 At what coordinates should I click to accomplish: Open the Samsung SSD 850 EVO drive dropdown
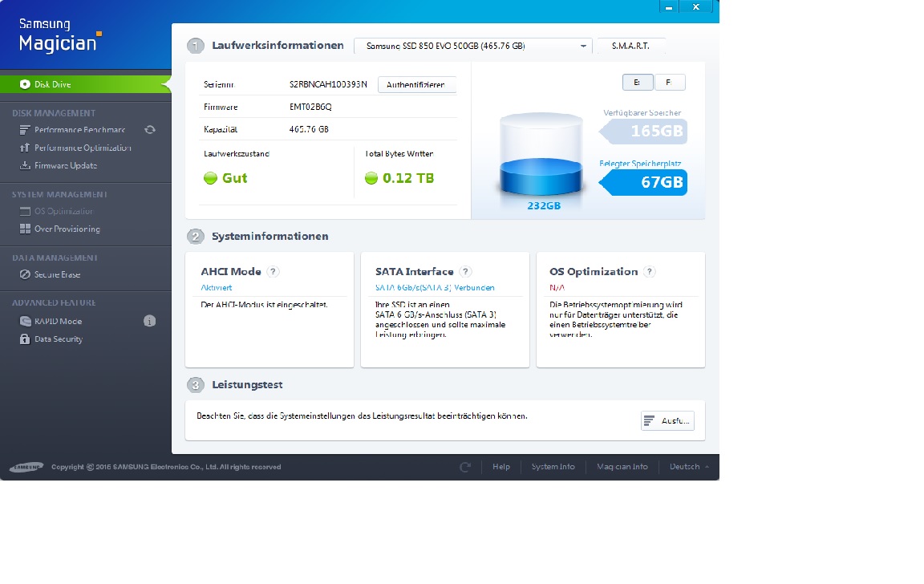pyautogui.click(x=473, y=46)
